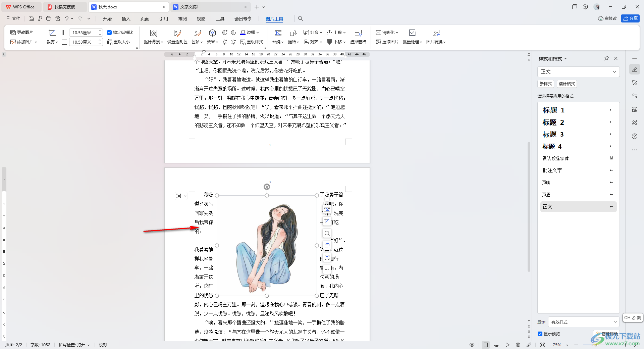Open 对齐 align dropdown
This screenshot has width=644, height=349.
pyautogui.click(x=313, y=42)
